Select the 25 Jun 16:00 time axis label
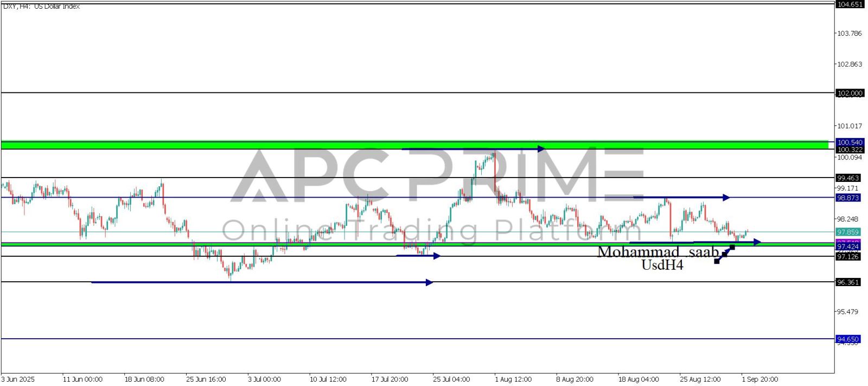Image resolution: width=868 pixels, height=386 pixels. click(206, 379)
